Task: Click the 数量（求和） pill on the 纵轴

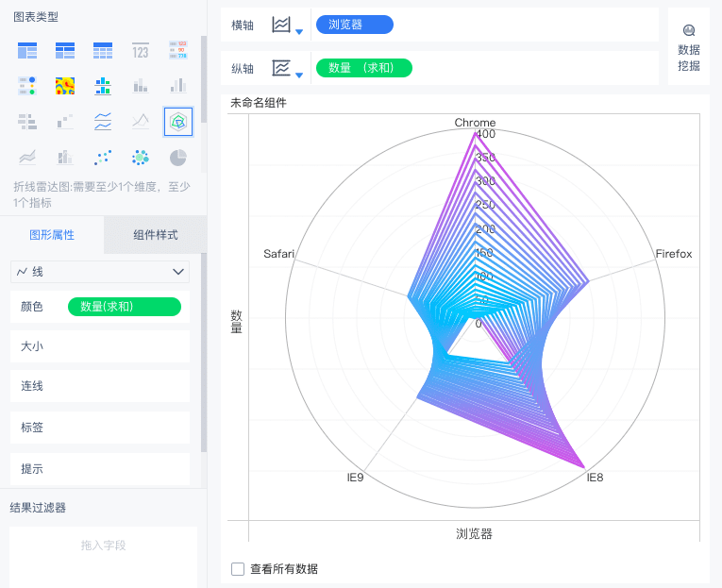Action: (x=363, y=68)
